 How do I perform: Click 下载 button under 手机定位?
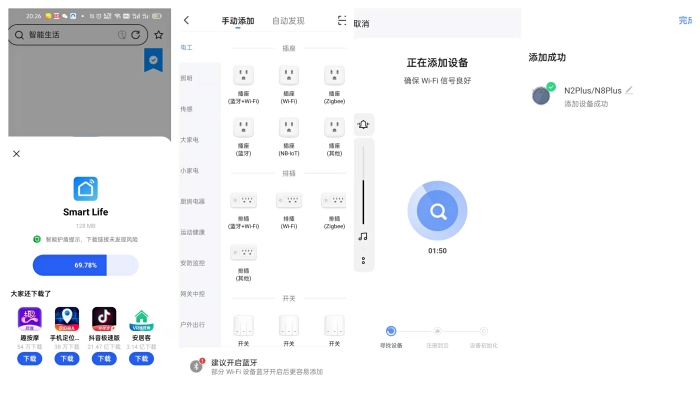67,359
